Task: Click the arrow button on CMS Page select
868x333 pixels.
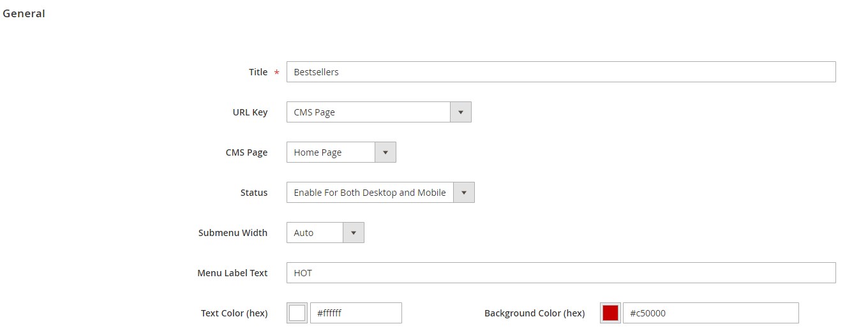Action: coord(385,152)
